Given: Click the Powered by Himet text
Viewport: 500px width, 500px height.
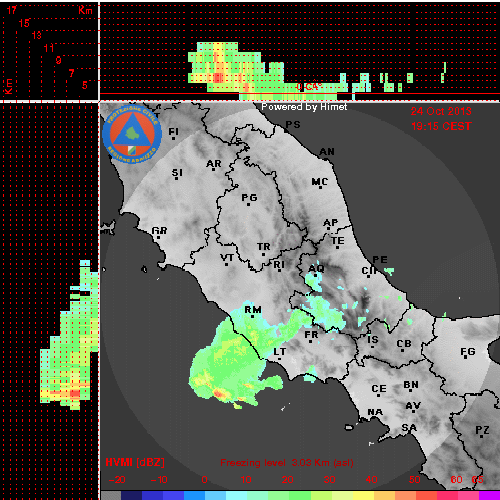Looking at the screenshot, I should coord(304,107).
